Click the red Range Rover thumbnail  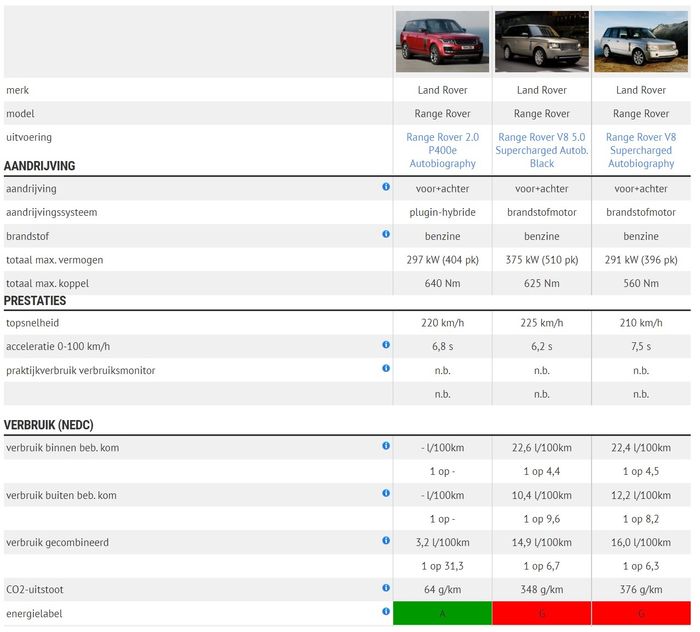pyautogui.click(x=442, y=42)
